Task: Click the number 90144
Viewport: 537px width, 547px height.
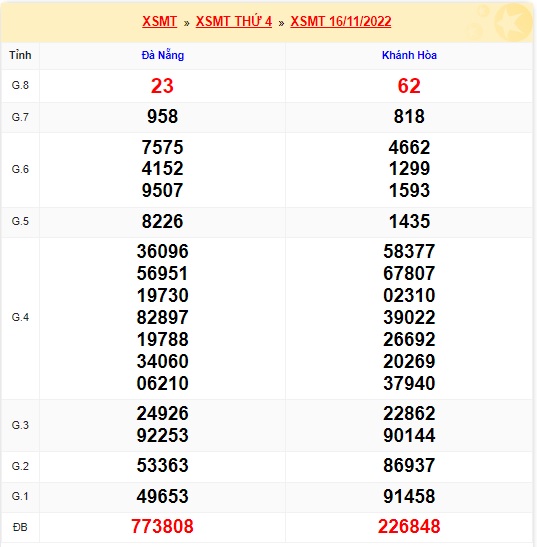Action: (409, 435)
